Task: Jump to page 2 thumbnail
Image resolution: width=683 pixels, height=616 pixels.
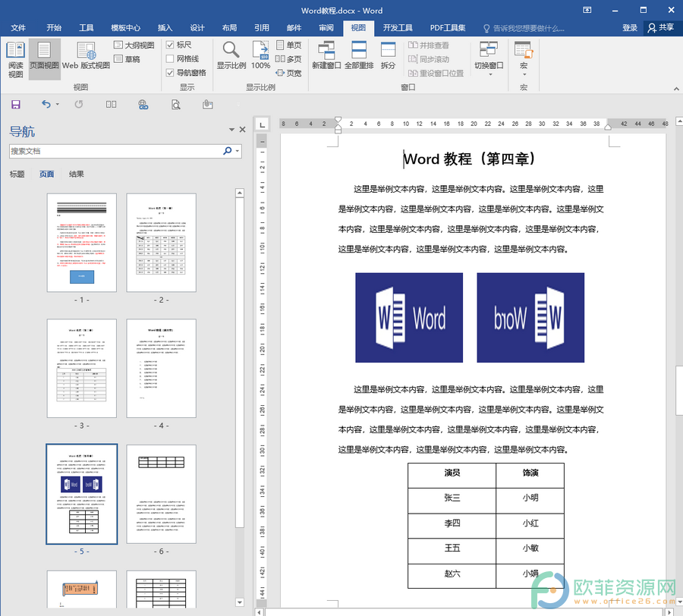Action: click(x=162, y=243)
